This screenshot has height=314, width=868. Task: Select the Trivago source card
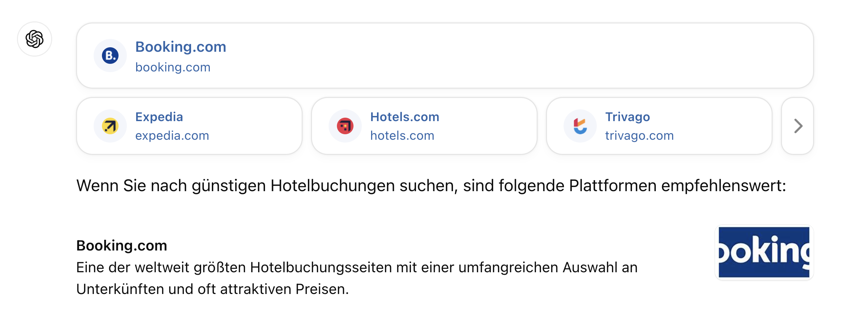point(659,126)
